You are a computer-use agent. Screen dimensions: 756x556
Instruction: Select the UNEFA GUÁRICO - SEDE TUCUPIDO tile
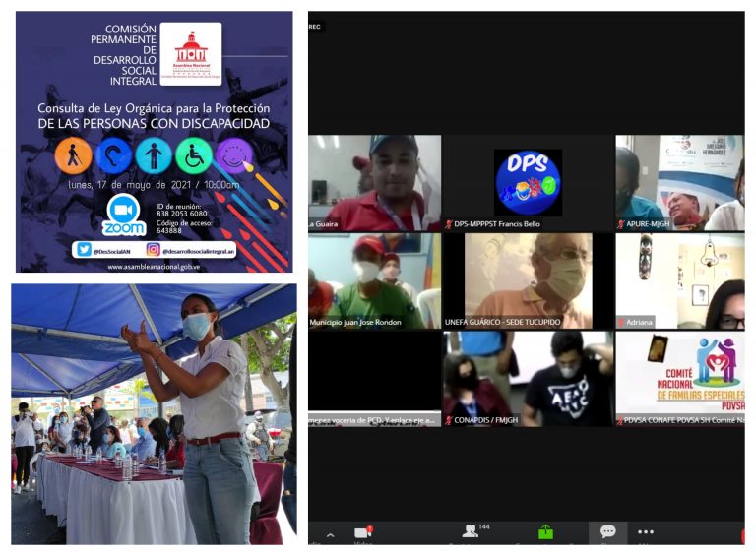(x=527, y=280)
